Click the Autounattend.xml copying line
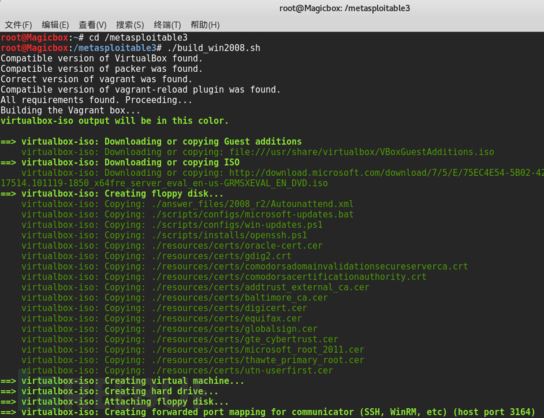This screenshot has height=419, width=544. tap(187, 204)
